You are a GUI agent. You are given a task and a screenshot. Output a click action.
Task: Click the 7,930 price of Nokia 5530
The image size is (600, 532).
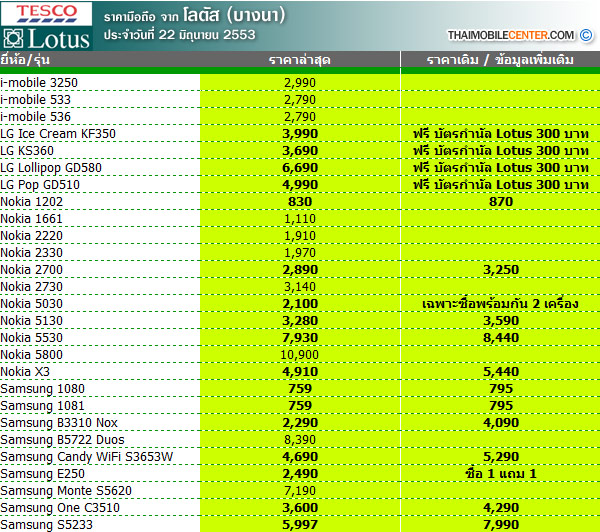coord(300,338)
